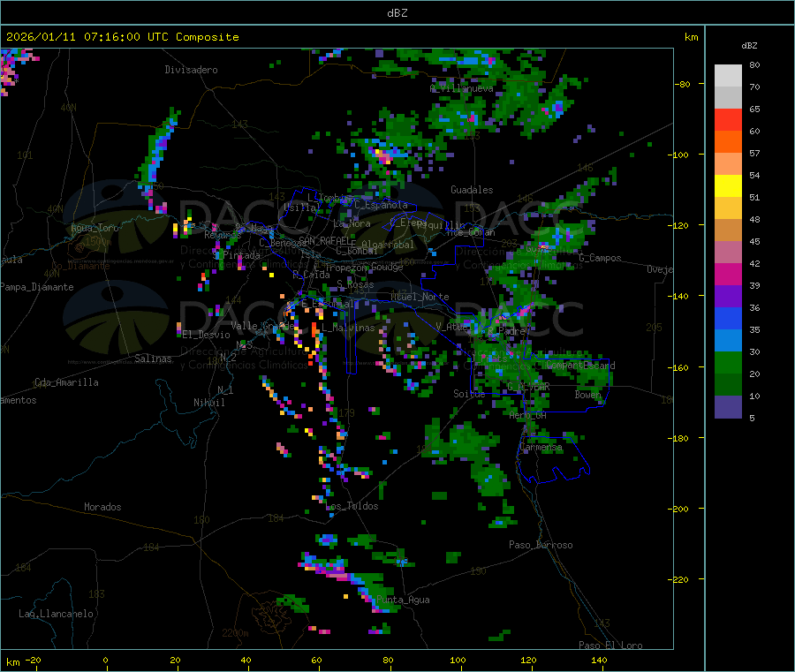
Task: Click the dark purple 5 dBZ swatch
Action: tap(728, 407)
